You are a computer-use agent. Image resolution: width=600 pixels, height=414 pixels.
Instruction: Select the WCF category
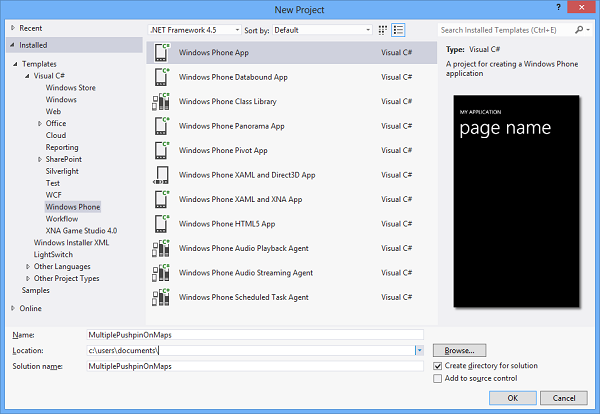coord(54,195)
